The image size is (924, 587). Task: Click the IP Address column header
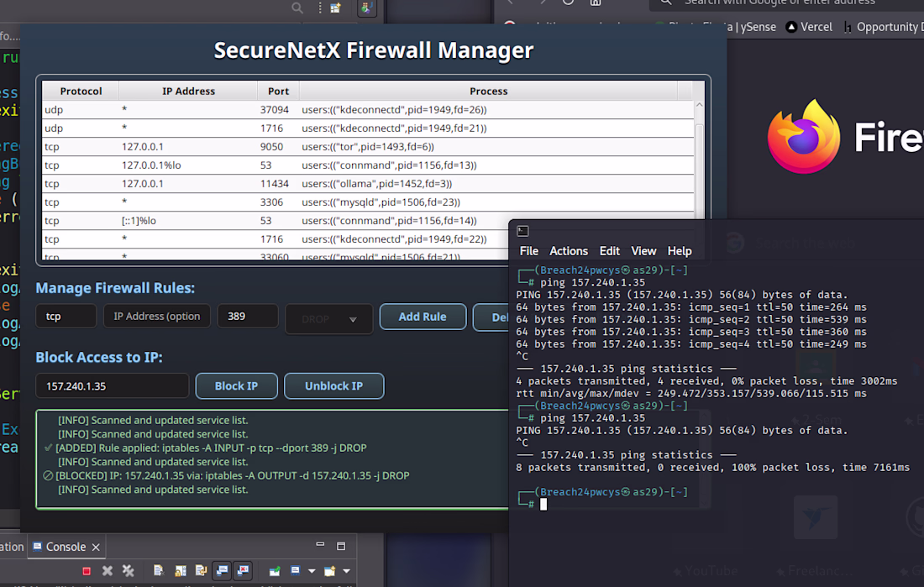188,92
